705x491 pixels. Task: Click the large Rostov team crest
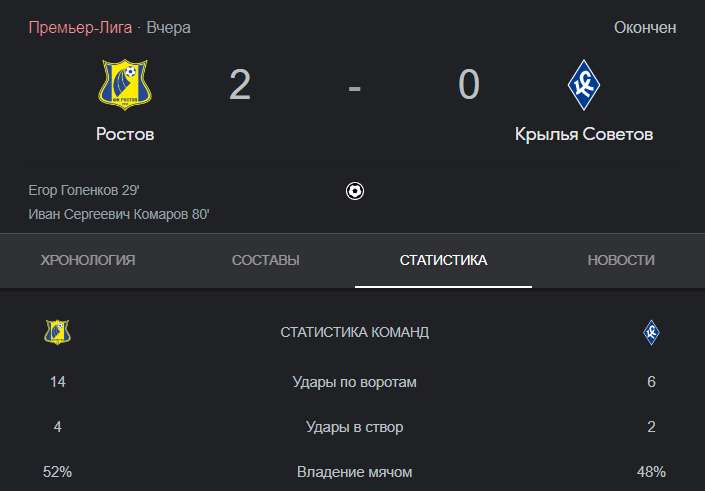click(x=125, y=85)
